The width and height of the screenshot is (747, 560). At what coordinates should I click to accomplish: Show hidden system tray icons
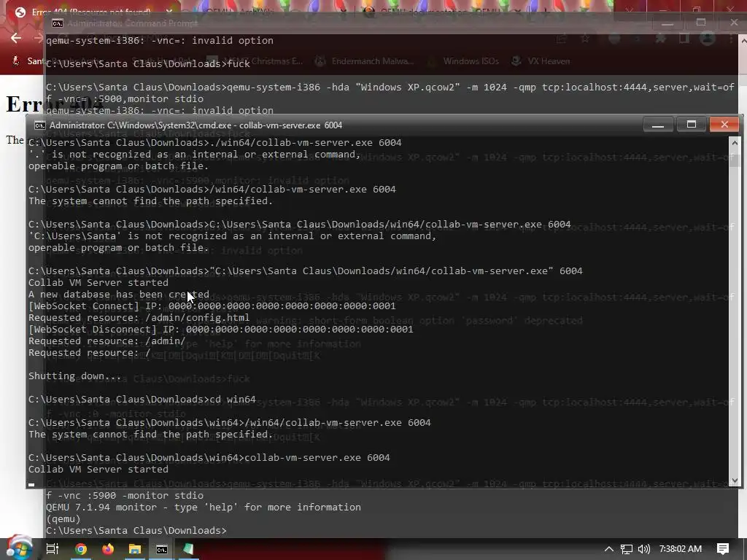(609, 549)
